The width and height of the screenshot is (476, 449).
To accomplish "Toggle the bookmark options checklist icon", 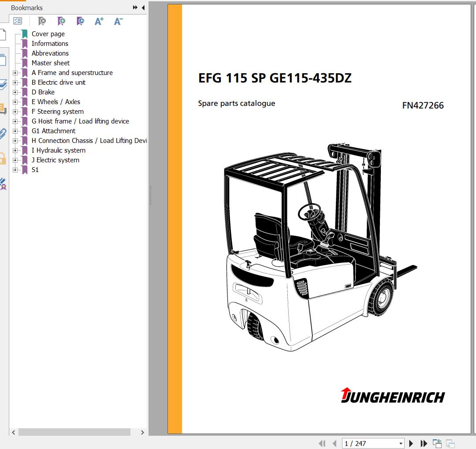I will 18,21.
